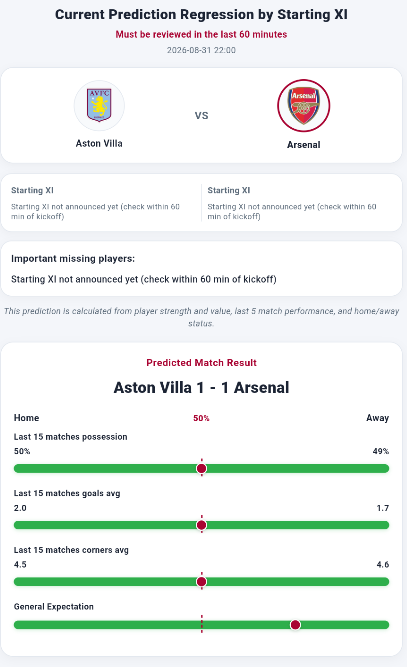407x667 pixels.
Task: Click the Arsenal club crest
Action: click(304, 105)
